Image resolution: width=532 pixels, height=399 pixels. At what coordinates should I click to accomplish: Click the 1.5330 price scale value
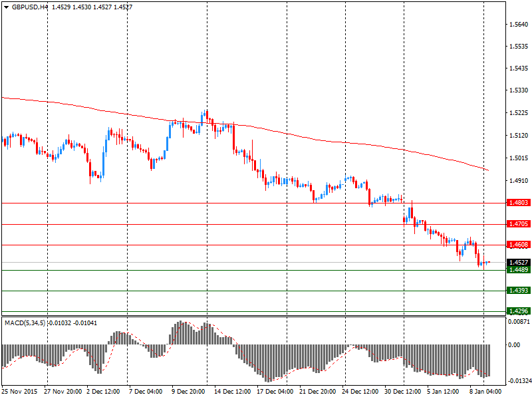pos(519,90)
